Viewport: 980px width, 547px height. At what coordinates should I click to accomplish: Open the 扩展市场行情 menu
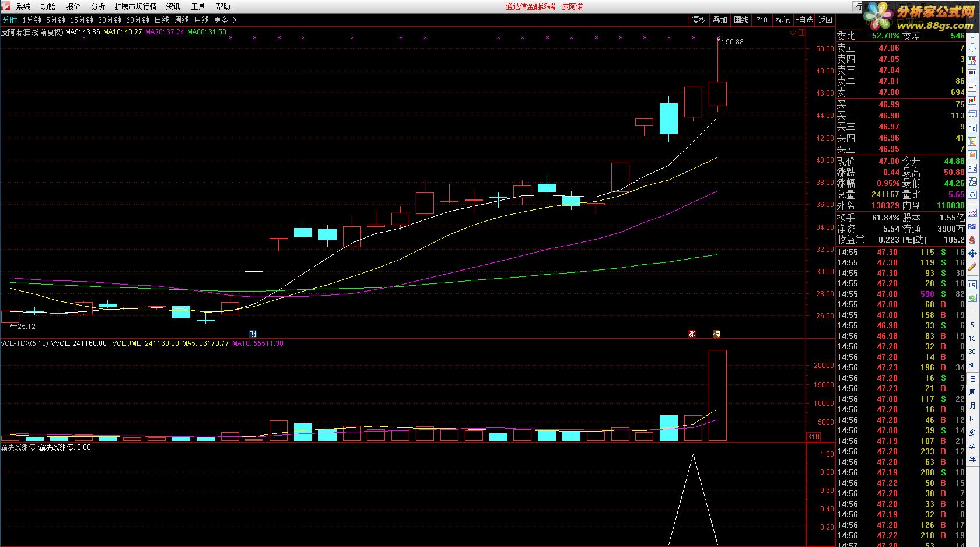135,6
